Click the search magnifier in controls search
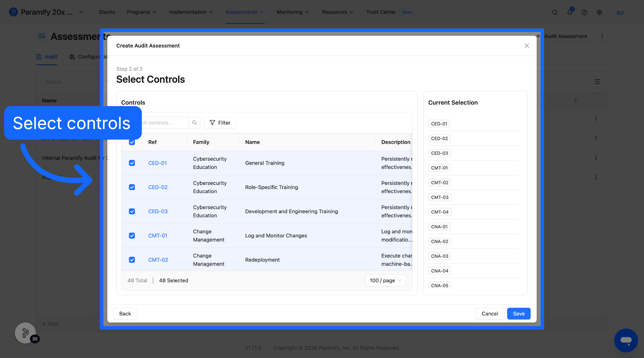Image resolution: width=644 pixels, height=358 pixels. point(195,123)
